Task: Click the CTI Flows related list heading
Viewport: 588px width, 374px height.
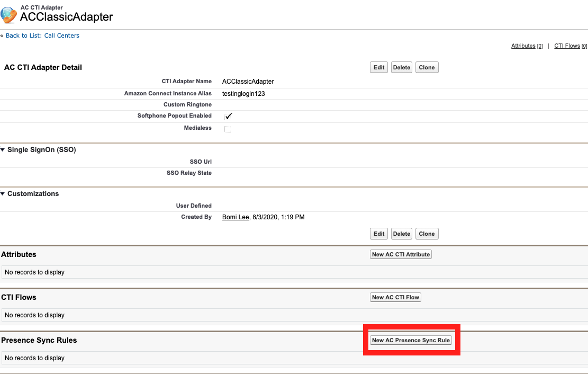Action: click(19, 297)
